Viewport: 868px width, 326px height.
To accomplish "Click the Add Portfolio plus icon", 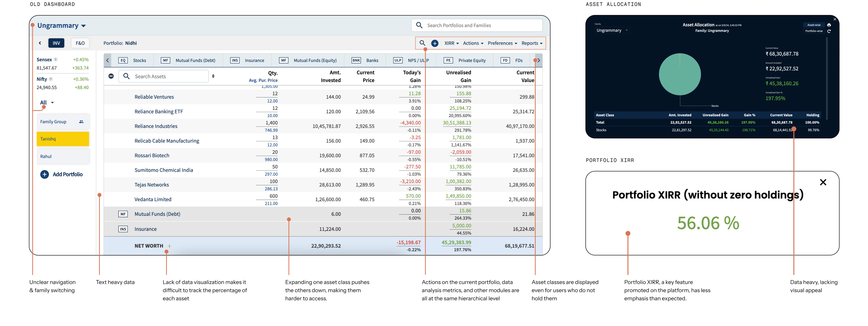I will click(x=45, y=174).
